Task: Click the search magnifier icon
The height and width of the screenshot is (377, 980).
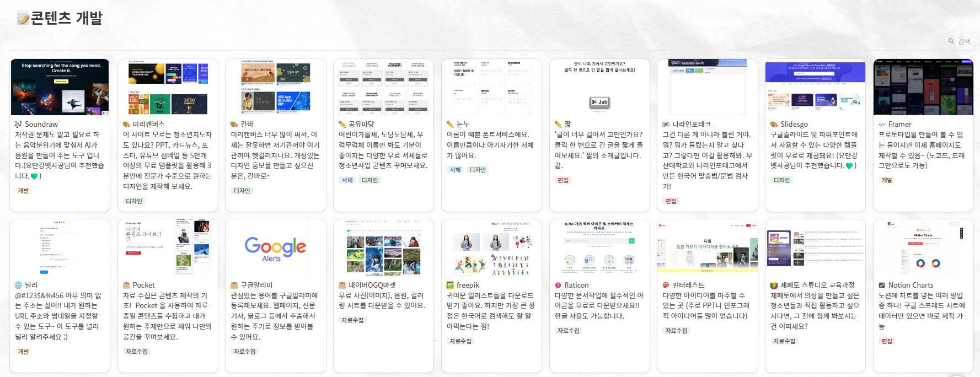Action: [x=951, y=41]
